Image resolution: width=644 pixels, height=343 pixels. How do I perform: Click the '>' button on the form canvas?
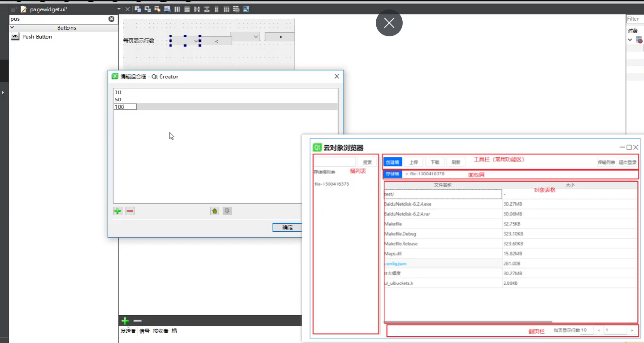click(280, 37)
